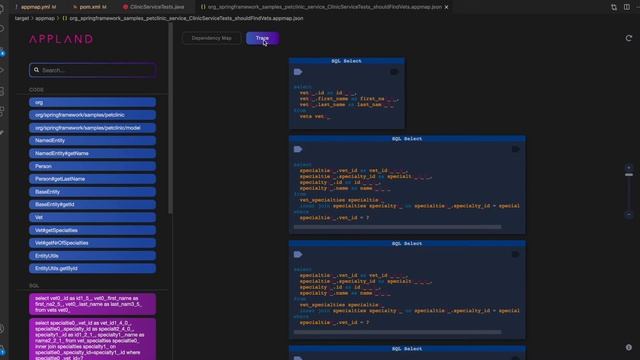
Task: Select the NamedEntity code item
Action: coord(92,140)
